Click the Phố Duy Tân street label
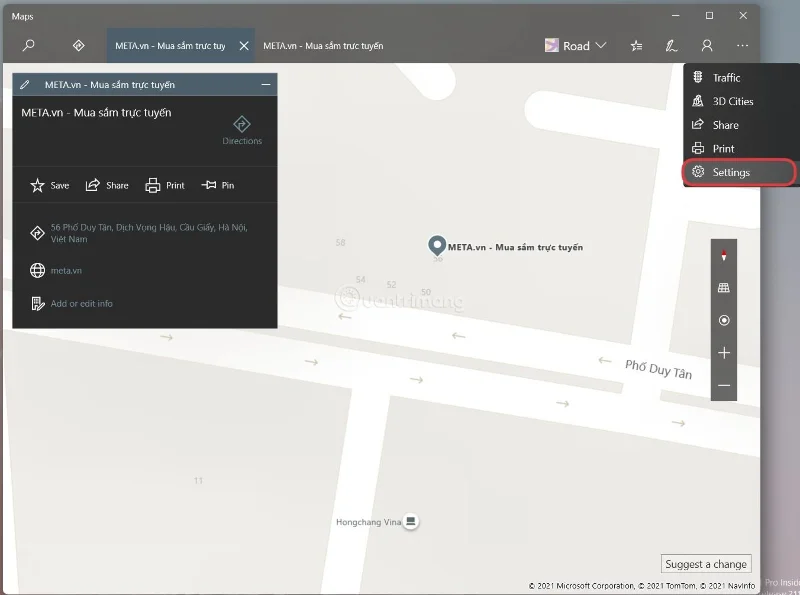The height and width of the screenshot is (595, 800). [658, 369]
